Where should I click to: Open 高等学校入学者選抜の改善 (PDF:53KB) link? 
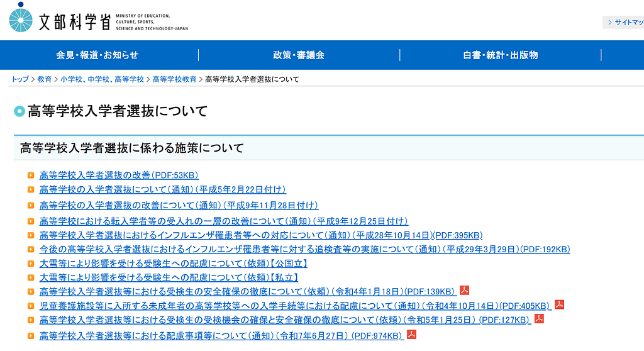click(x=119, y=175)
